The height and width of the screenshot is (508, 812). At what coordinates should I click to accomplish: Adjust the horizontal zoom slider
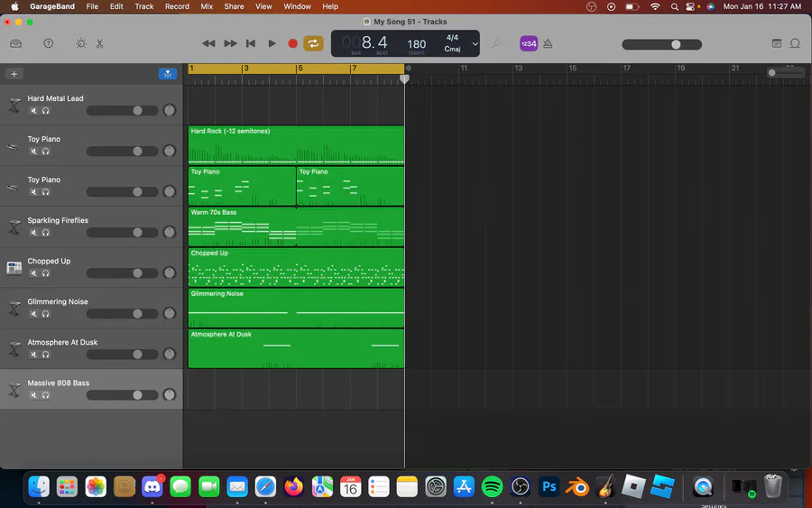point(786,73)
